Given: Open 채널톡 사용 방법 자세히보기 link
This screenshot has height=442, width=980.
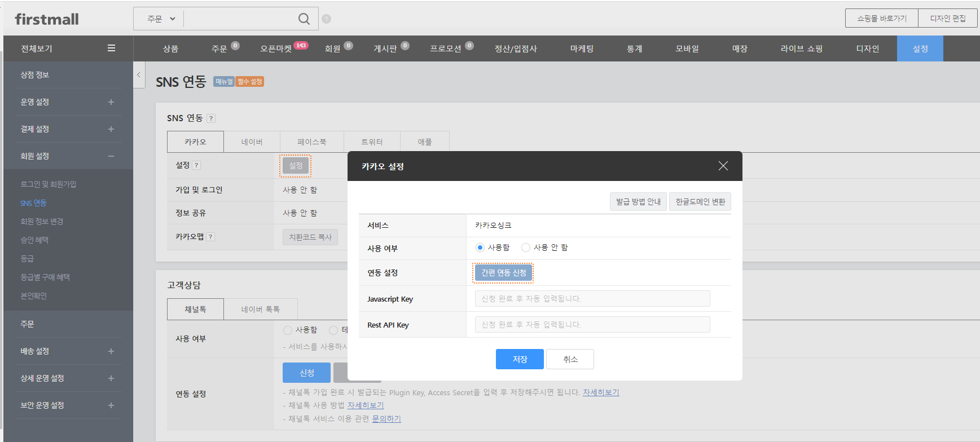Looking at the screenshot, I should click(x=366, y=405).
